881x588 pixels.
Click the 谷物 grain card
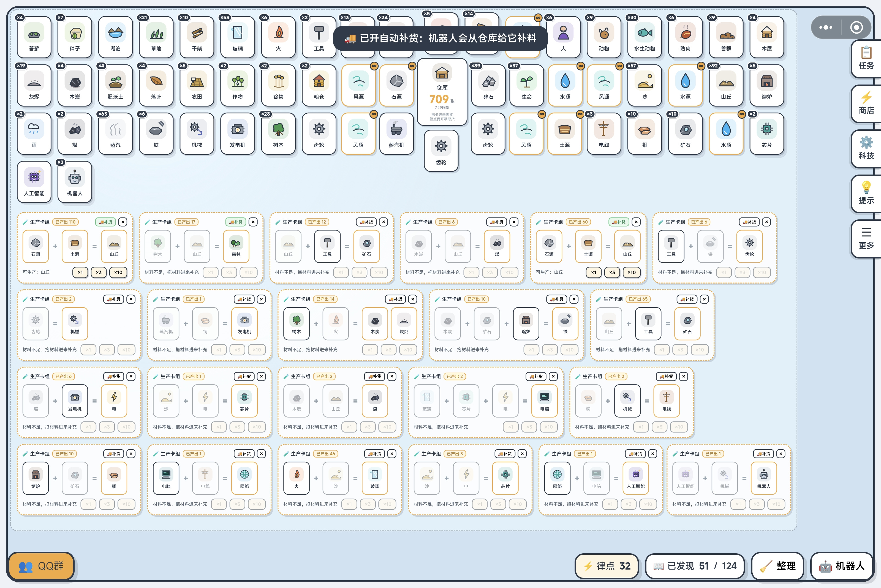278,86
